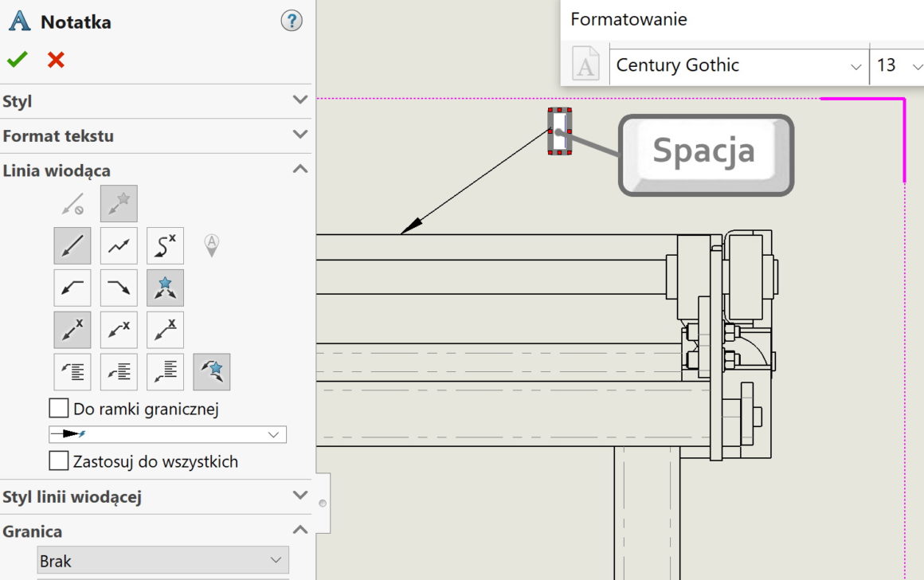Accept the note with green checkmark

pos(16,57)
